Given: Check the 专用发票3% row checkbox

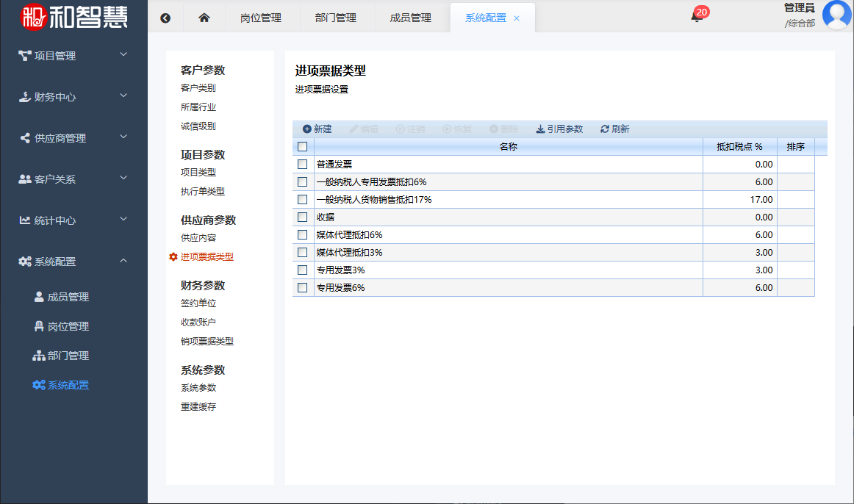Looking at the screenshot, I should pyautogui.click(x=303, y=270).
